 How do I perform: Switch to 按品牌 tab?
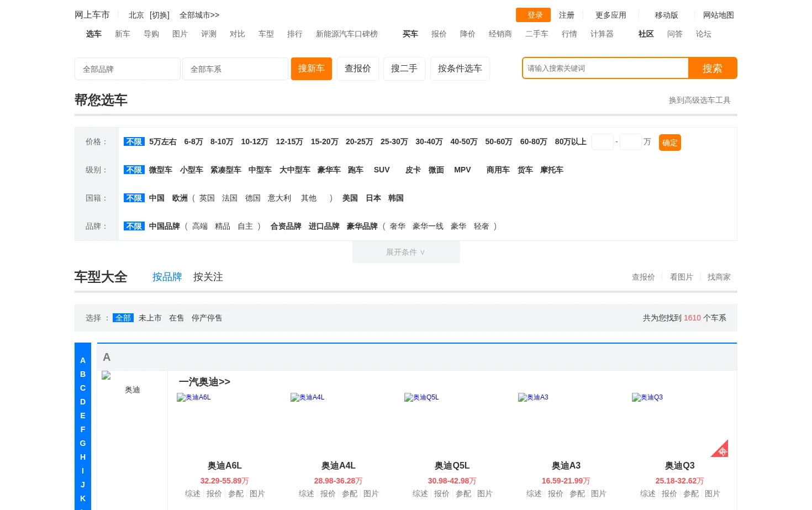point(167,277)
